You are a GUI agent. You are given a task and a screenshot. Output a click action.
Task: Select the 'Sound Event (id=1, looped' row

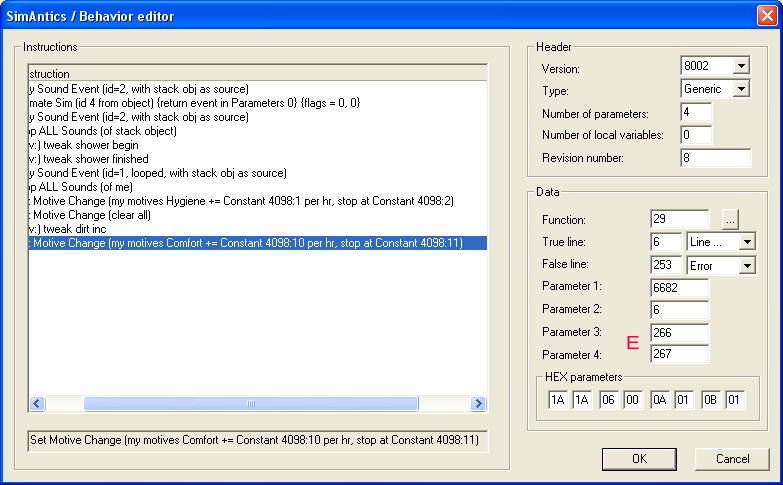tap(258, 173)
